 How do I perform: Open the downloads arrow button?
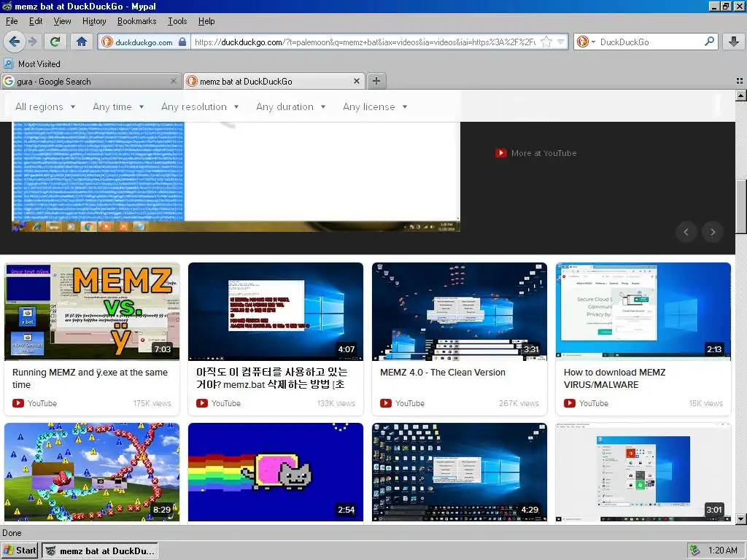(734, 42)
